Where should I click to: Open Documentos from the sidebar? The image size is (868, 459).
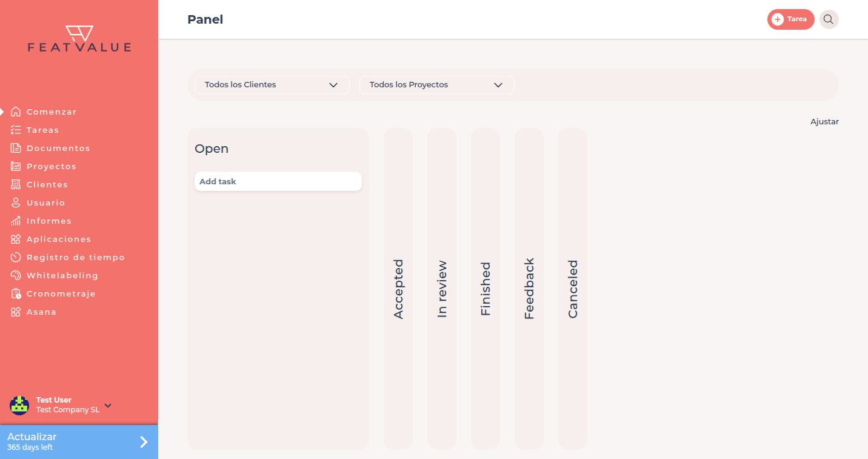[x=58, y=148]
